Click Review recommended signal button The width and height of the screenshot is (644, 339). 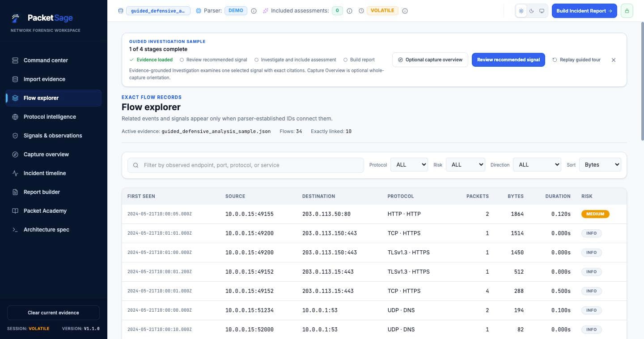[x=508, y=60]
